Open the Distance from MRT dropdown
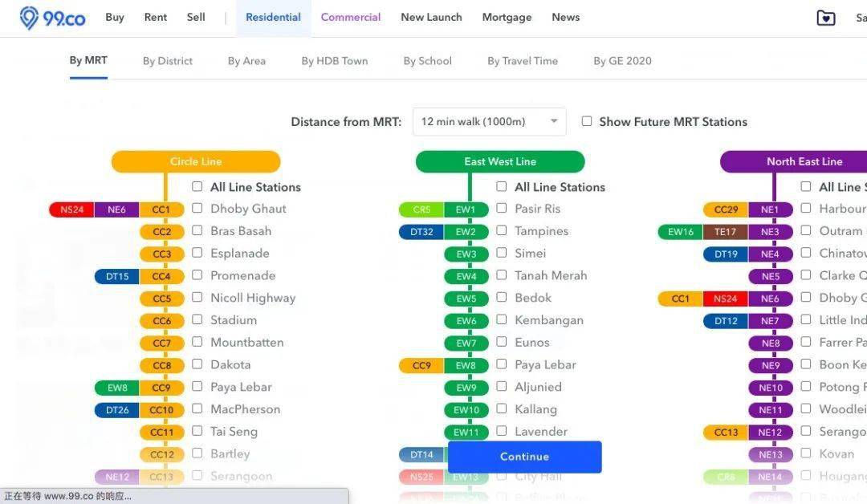Screen dimensions: 867x504 click(490, 121)
